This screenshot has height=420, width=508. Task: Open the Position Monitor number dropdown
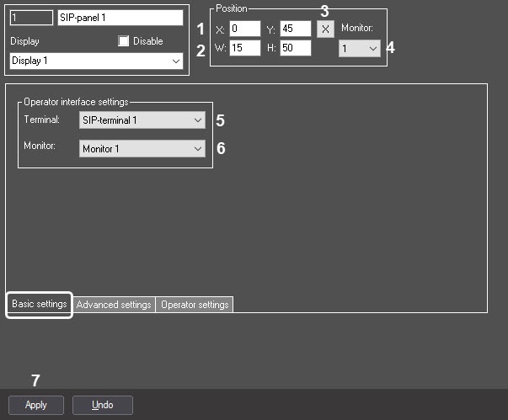360,50
